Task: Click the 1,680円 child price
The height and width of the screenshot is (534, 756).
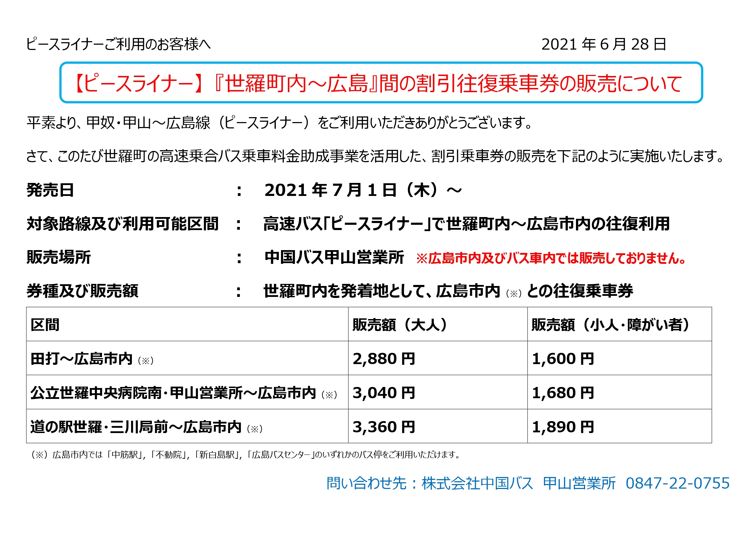Action: 563,393
